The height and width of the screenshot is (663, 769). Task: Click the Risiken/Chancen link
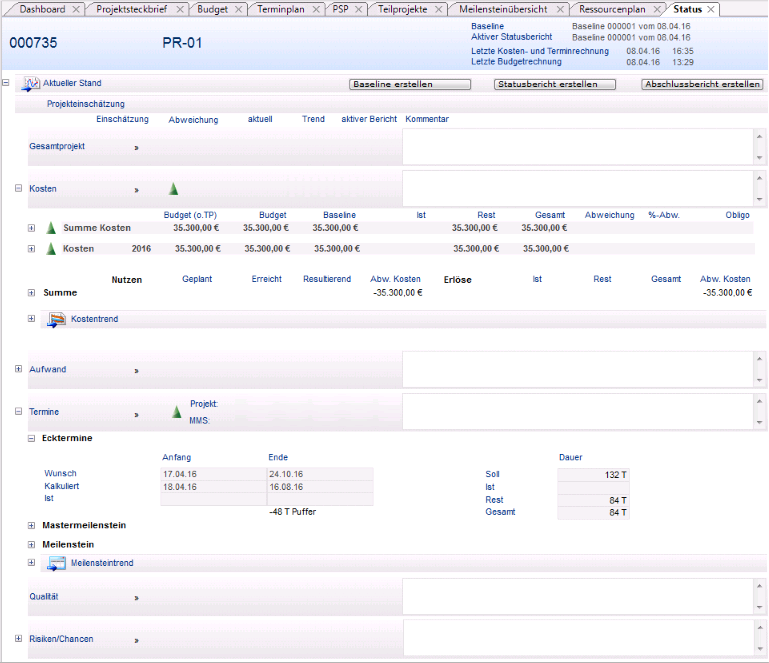tap(61, 639)
